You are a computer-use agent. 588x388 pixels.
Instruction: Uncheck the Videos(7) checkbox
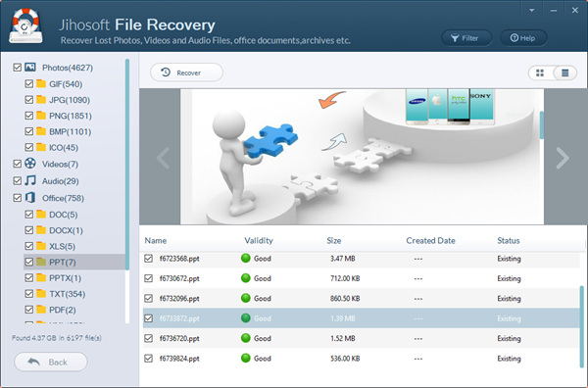pos(18,164)
